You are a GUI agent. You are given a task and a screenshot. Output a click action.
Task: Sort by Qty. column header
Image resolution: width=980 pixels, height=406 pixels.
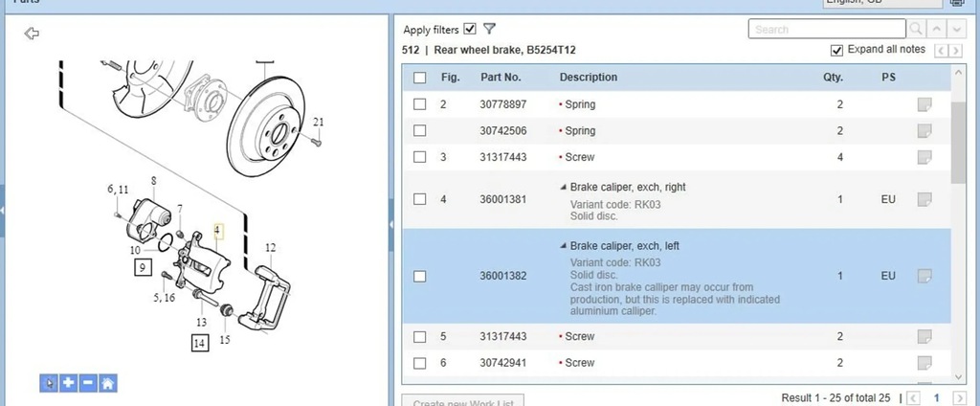point(834,78)
